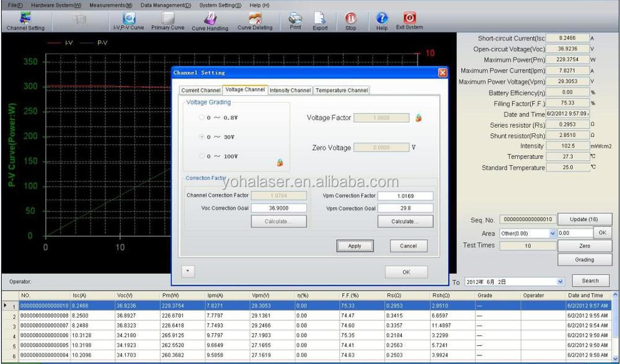This screenshot has width=620, height=364.
Task: Select the Curve Handling tool
Action: [210, 21]
